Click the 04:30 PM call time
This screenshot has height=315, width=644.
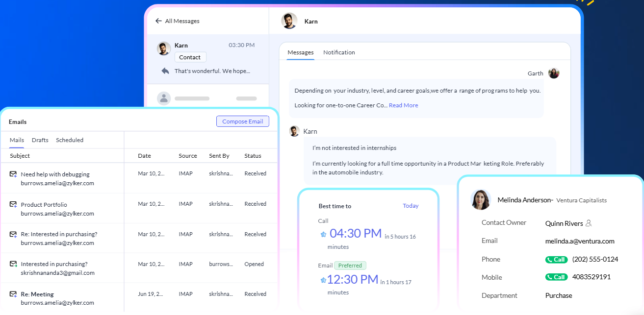point(356,234)
